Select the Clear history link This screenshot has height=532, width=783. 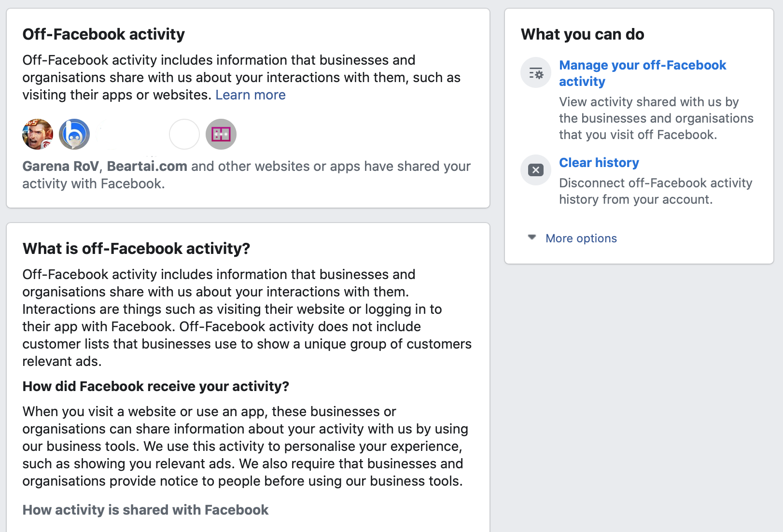pyautogui.click(x=599, y=163)
